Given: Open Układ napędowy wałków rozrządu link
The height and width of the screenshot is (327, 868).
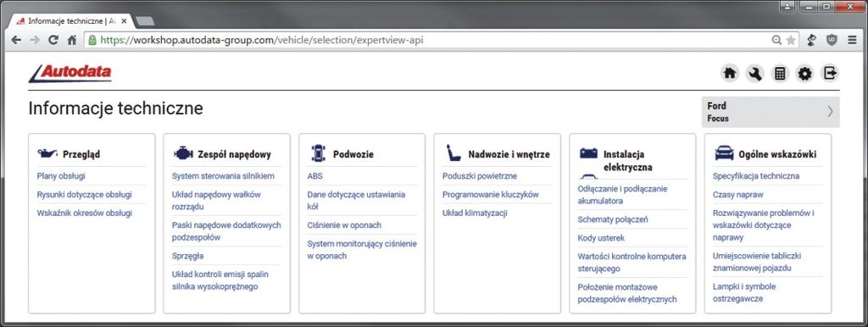Looking at the screenshot, I should click(x=216, y=200).
